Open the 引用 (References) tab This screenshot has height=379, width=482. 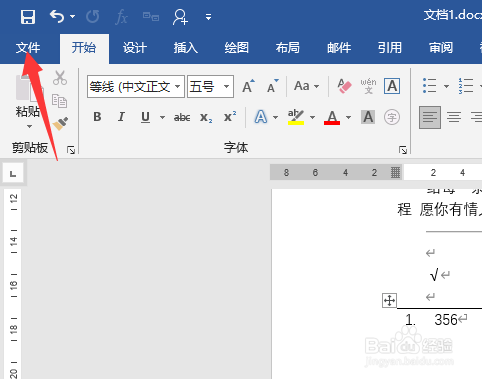click(390, 48)
